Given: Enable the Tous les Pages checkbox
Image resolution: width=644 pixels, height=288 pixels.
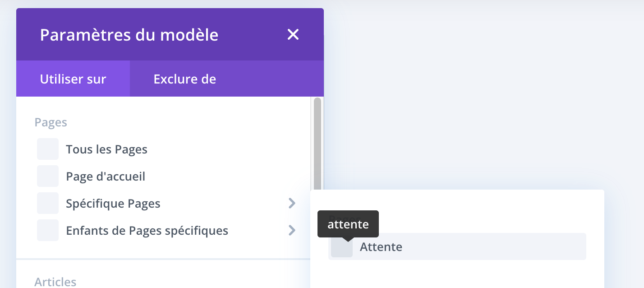Looking at the screenshot, I should pyautogui.click(x=48, y=149).
